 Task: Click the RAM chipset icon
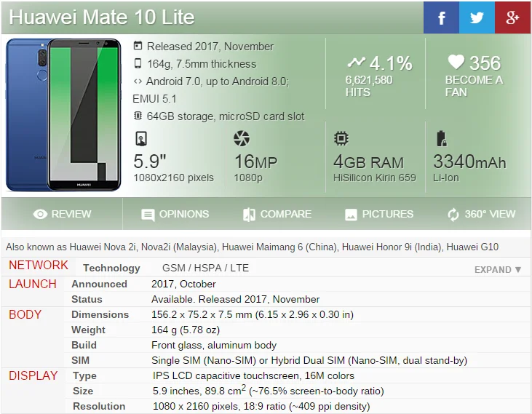pyautogui.click(x=341, y=138)
